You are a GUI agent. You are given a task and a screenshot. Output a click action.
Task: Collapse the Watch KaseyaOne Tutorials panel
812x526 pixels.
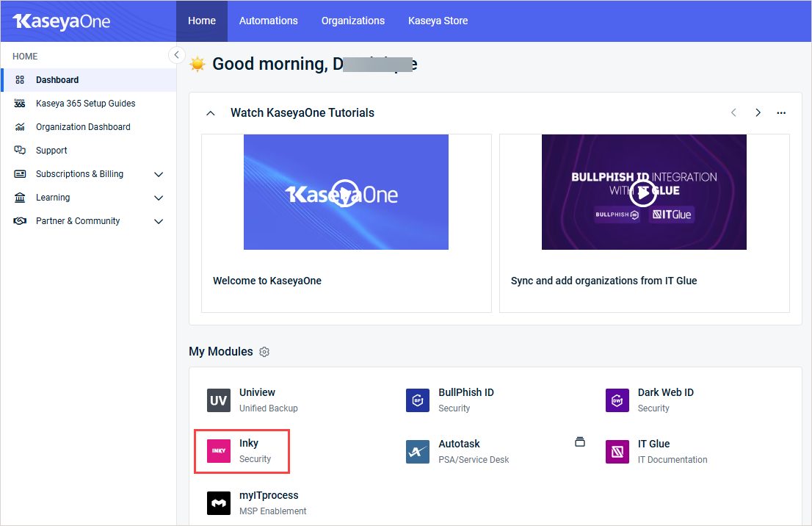click(211, 113)
